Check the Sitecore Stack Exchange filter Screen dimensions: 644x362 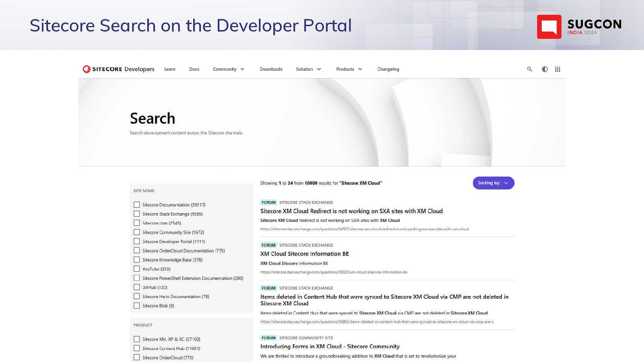point(137,214)
